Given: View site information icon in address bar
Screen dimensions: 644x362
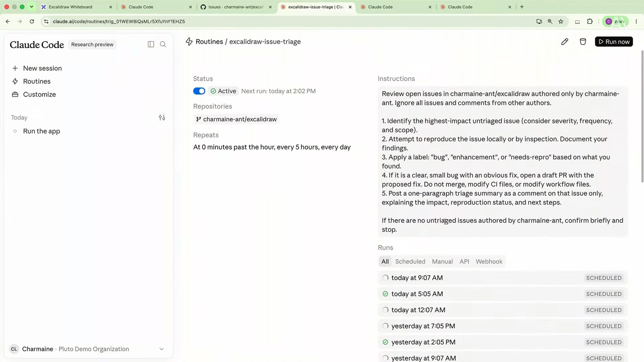Looking at the screenshot, I should (46, 21).
